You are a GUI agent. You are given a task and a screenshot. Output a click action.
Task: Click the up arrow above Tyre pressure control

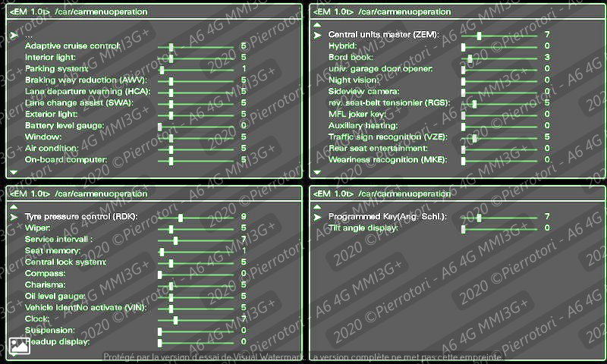pos(14,206)
